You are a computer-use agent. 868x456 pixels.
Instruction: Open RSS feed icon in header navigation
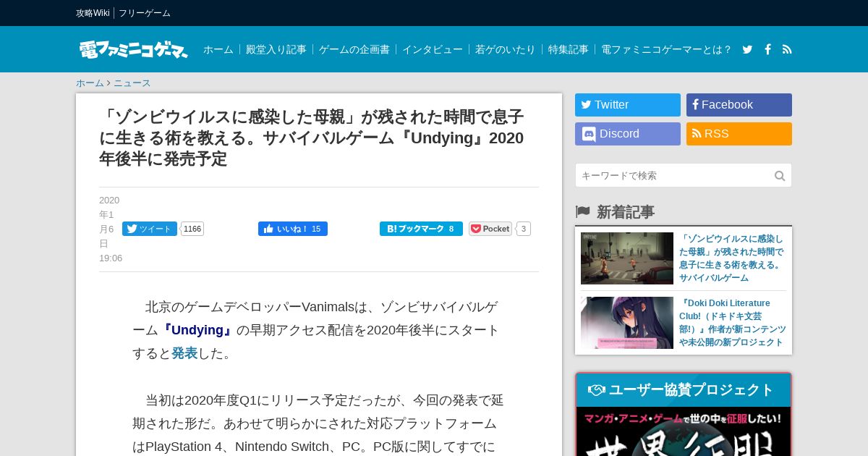click(x=787, y=49)
